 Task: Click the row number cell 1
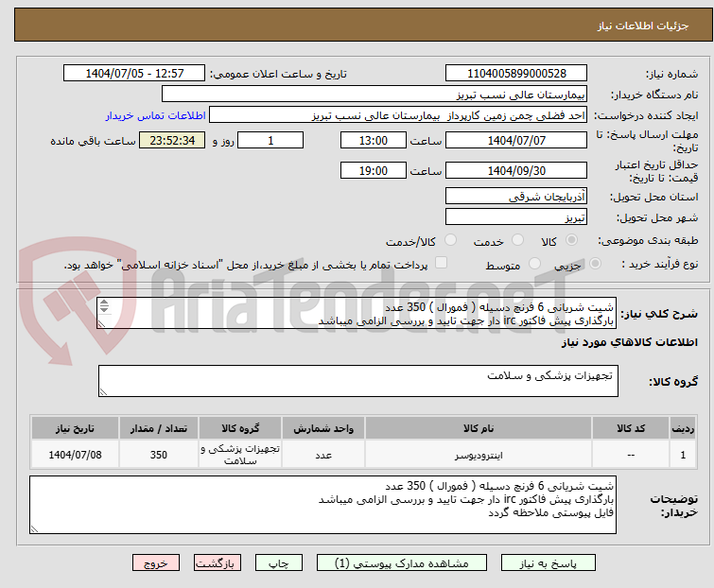[x=683, y=455]
